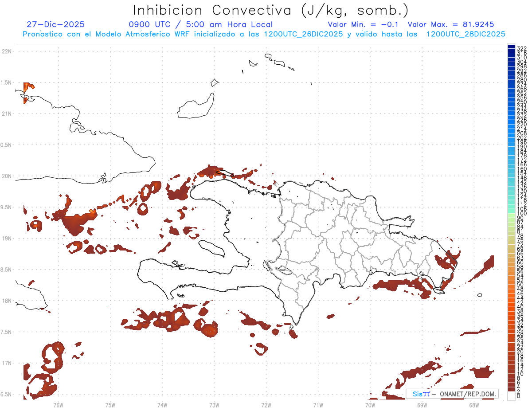The image size is (532, 411).
Task: Click the "75W" longitude label
Action: pos(110,404)
